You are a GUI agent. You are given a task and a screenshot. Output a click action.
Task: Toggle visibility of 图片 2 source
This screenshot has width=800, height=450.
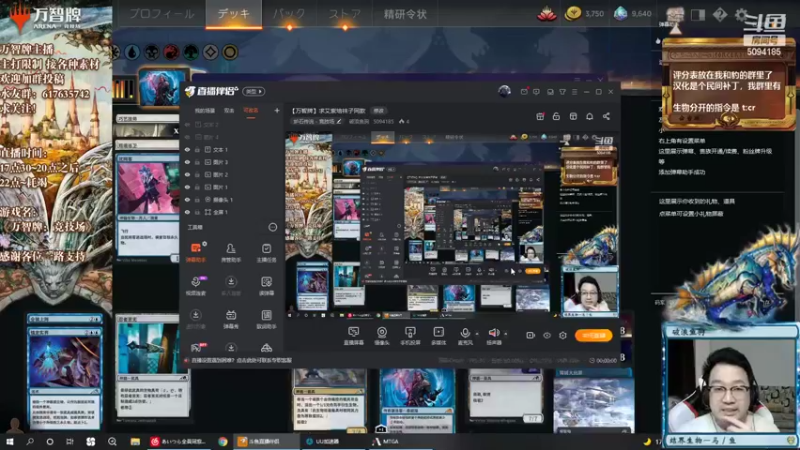point(187,174)
